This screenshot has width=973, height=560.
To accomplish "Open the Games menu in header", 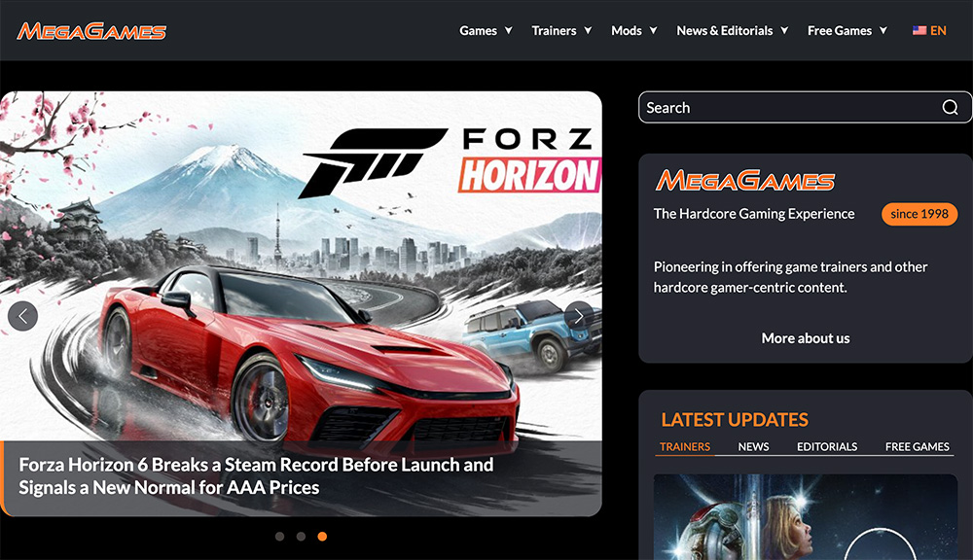I will point(478,30).
